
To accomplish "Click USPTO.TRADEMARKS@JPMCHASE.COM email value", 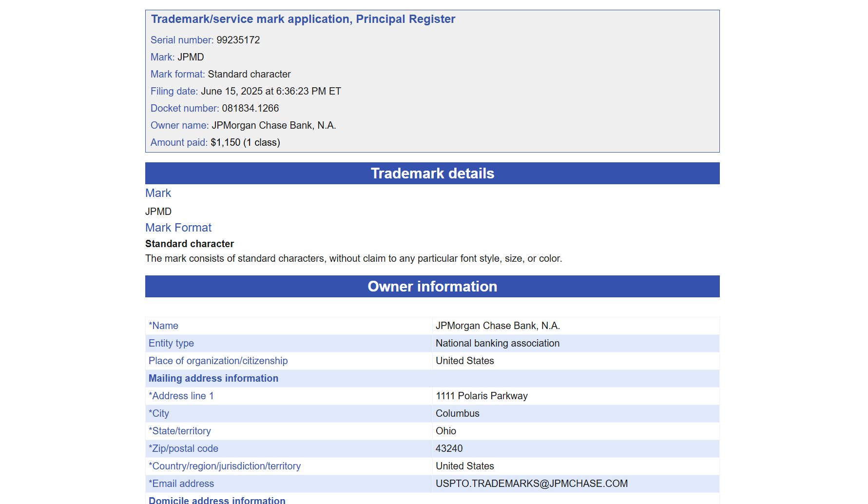I will (532, 484).
